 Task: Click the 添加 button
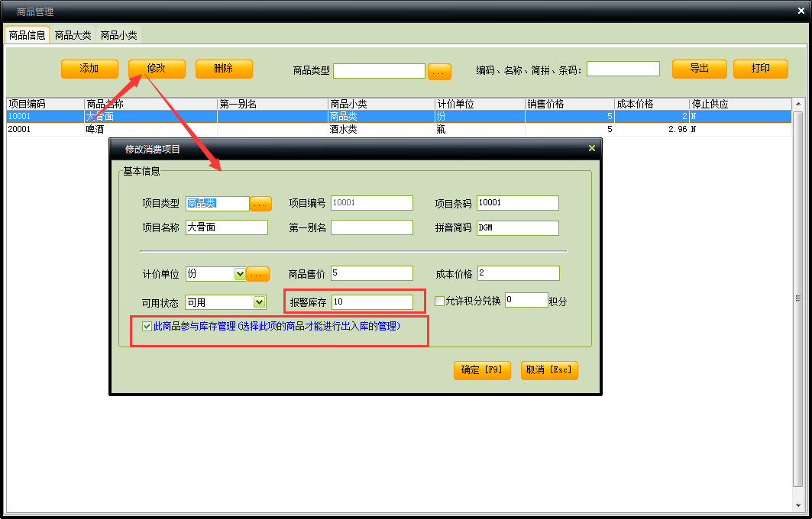click(89, 69)
